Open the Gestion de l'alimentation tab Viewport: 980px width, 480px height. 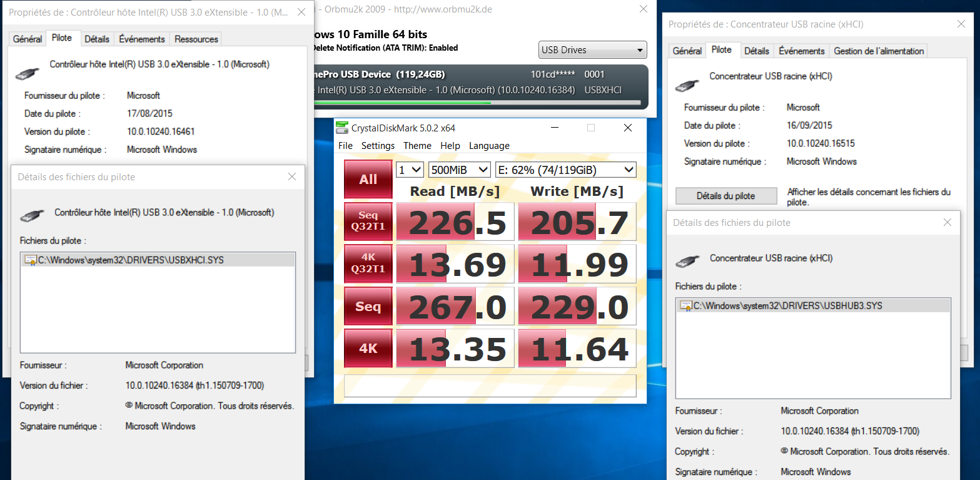click(x=879, y=51)
